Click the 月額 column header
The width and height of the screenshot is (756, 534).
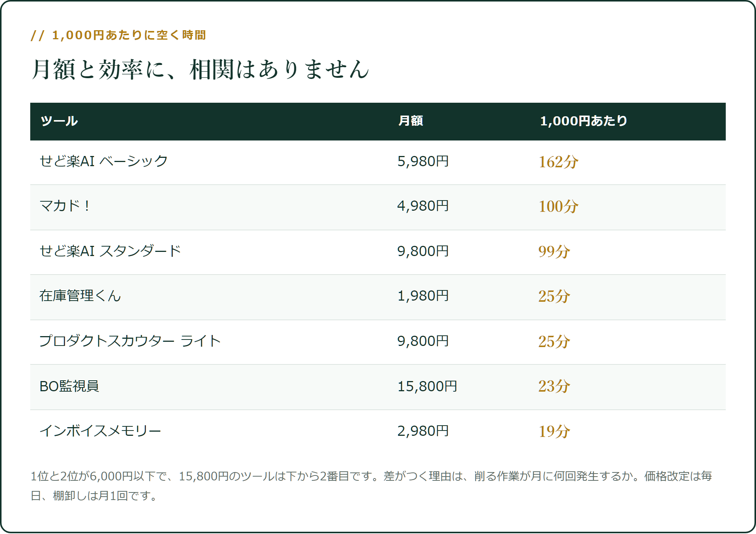click(x=411, y=121)
